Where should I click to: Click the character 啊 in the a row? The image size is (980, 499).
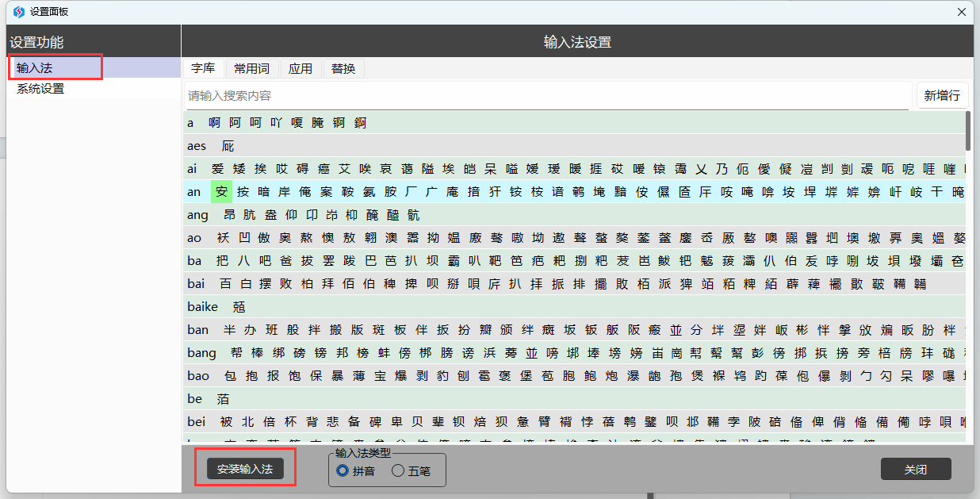[x=214, y=123]
